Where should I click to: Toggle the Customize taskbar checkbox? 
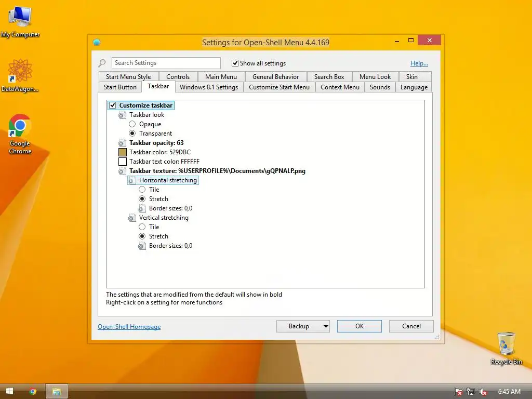(x=113, y=105)
